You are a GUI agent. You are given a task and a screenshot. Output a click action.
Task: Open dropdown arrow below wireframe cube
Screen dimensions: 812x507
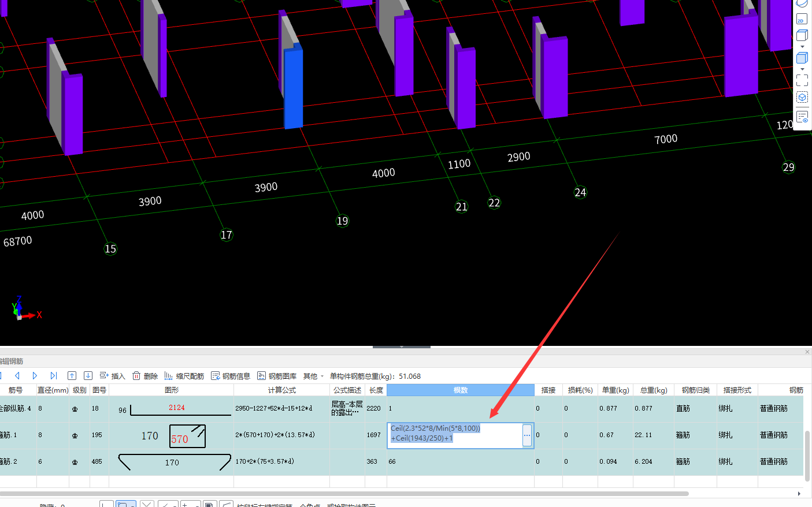point(802,46)
